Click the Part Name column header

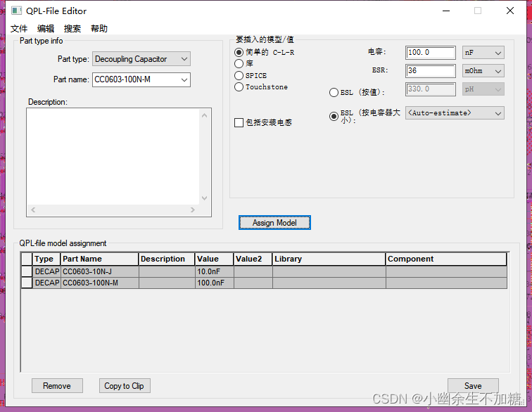[100, 259]
